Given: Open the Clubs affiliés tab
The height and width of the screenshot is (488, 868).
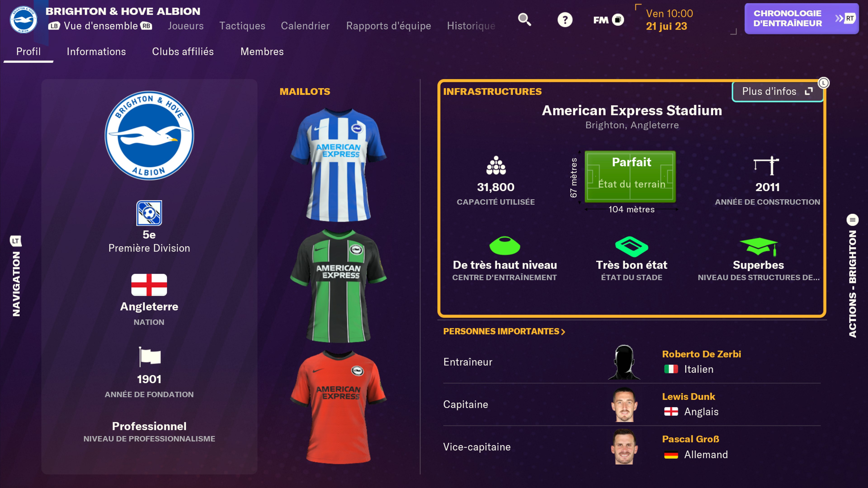Looking at the screenshot, I should tap(183, 52).
